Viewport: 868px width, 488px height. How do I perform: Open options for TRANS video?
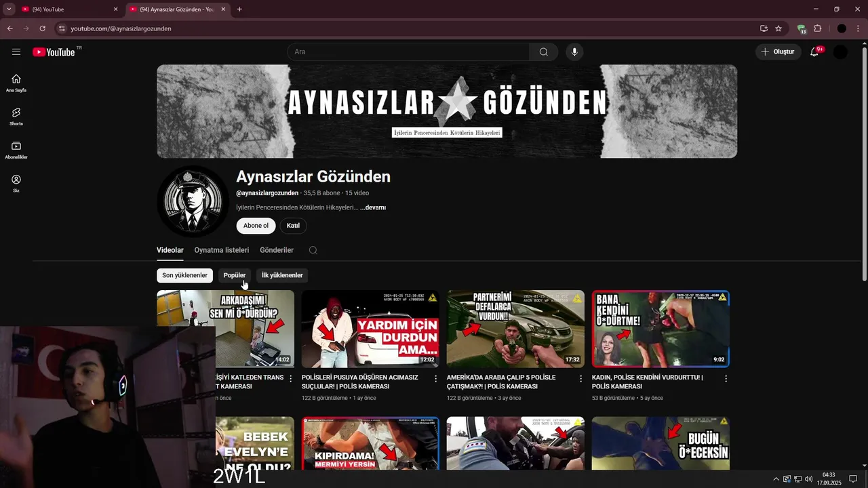click(x=291, y=379)
